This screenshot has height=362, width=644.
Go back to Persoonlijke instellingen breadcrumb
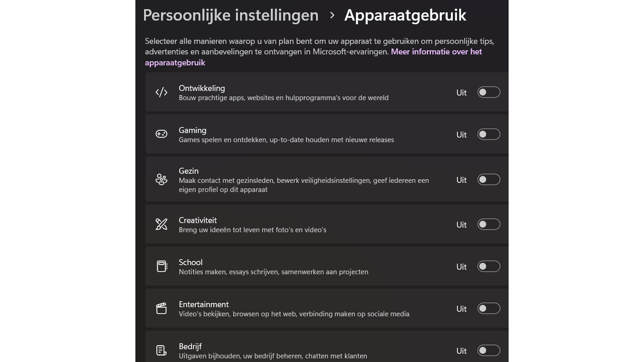point(231,15)
